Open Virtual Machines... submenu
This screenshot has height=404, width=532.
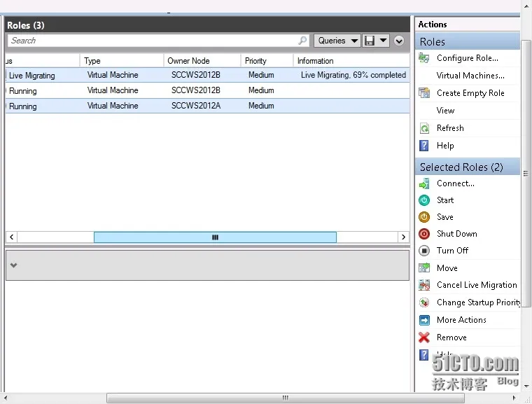(x=470, y=76)
